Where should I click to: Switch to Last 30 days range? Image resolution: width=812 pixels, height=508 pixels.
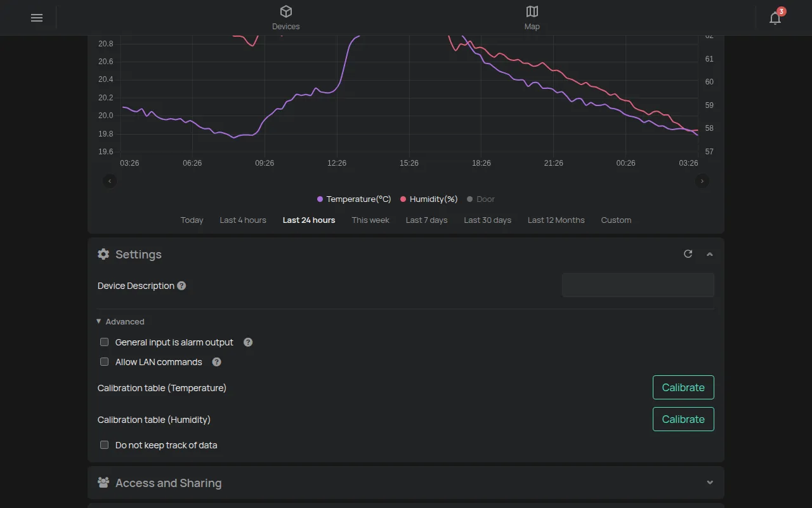click(x=488, y=220)
